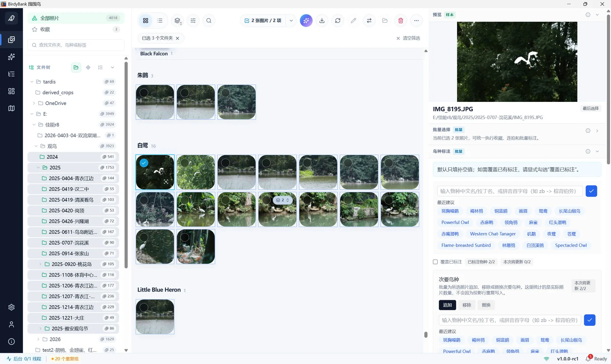Select the 2025-0707-浣花溪 folder

tap(73, 243)
